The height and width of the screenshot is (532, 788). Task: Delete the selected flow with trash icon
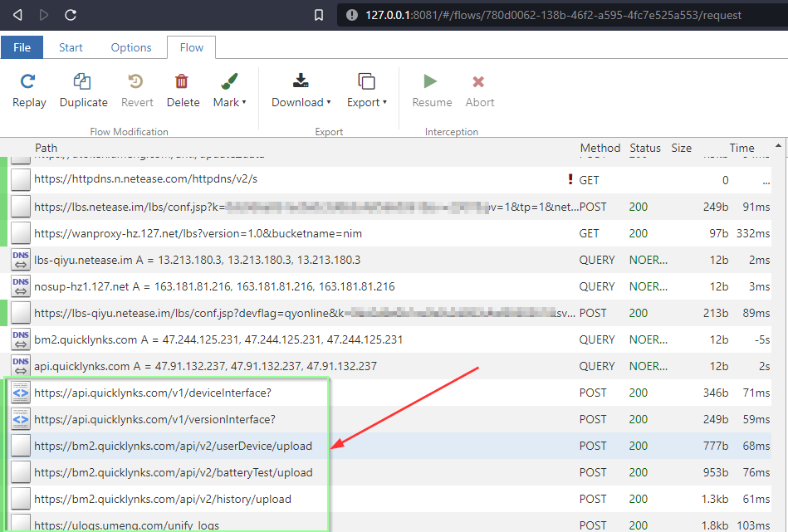181,81
